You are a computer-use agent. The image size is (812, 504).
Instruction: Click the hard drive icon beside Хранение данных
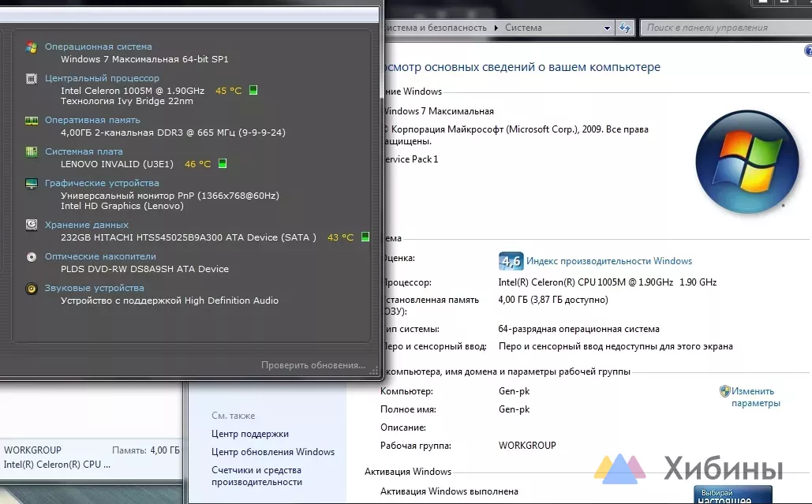point(32,225)
